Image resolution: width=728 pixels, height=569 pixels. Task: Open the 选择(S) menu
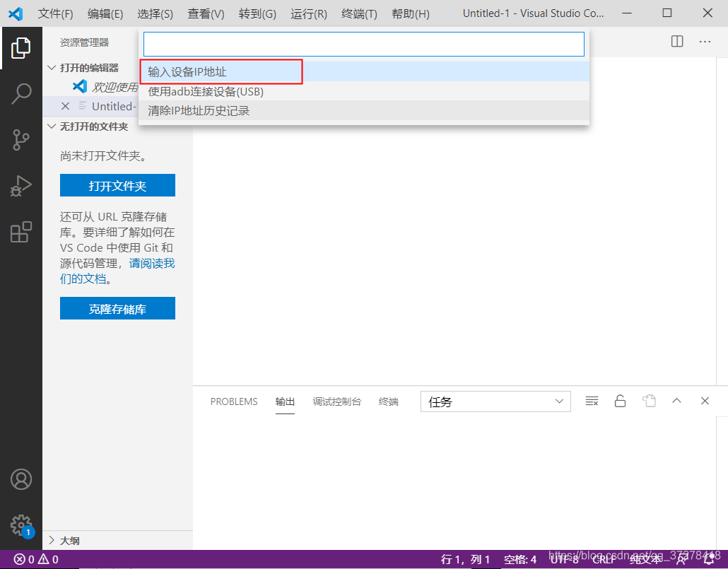point(155,14)
